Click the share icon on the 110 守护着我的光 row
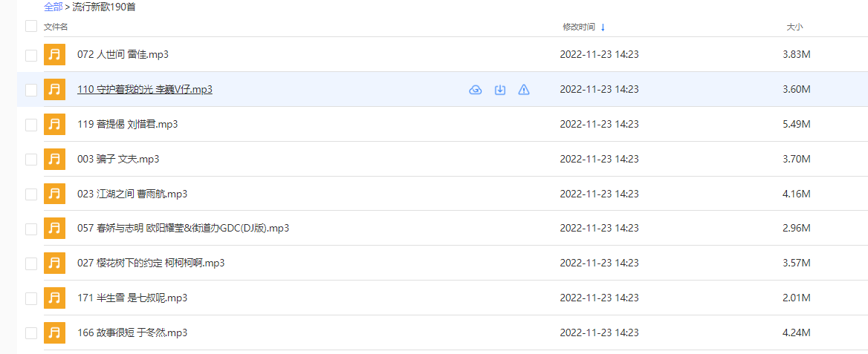Viewport: 868px width, 354px height. [476, 90]
